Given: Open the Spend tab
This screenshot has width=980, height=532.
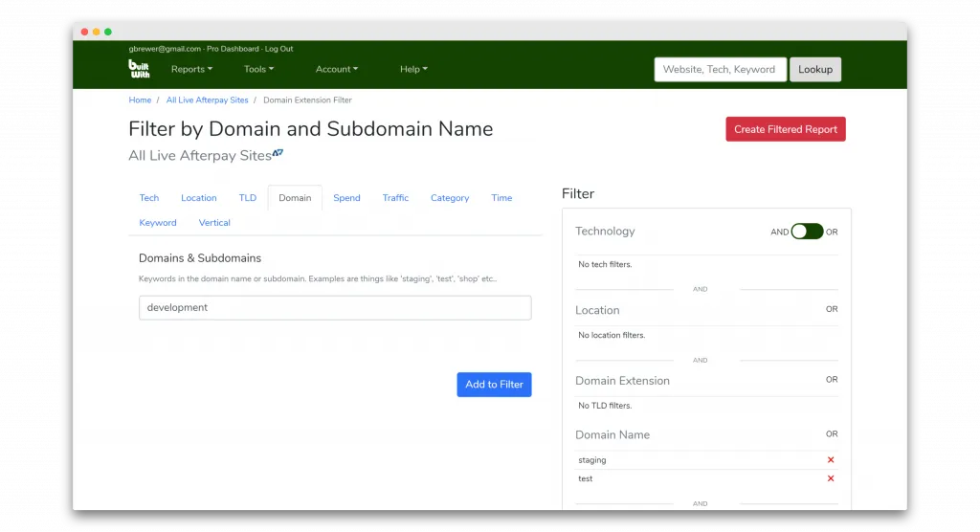Looking at the screenshot, I should click(x=346, y=198).
